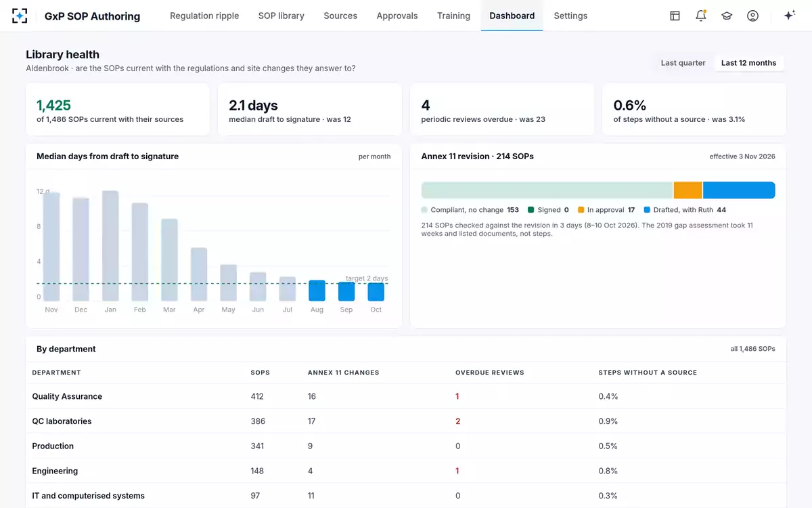Open the 1,425 current SOPs card

pyautogui.click(x=118, y=110)
